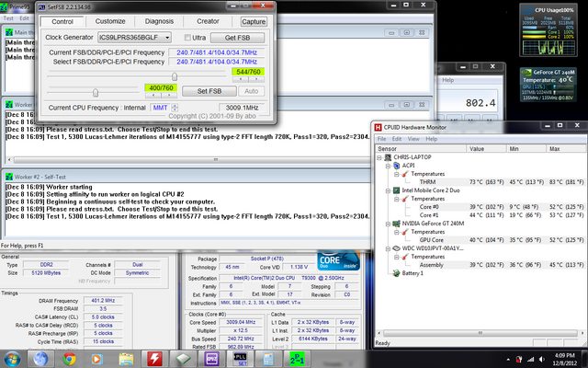Screen dimensions: 588x368
Task: Click the Battery 1 icon in tree
Action: click(x=396, y=273)
